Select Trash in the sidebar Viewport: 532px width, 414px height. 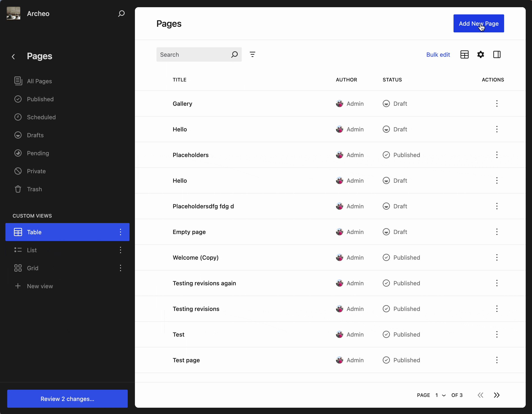tap(34, 189)
